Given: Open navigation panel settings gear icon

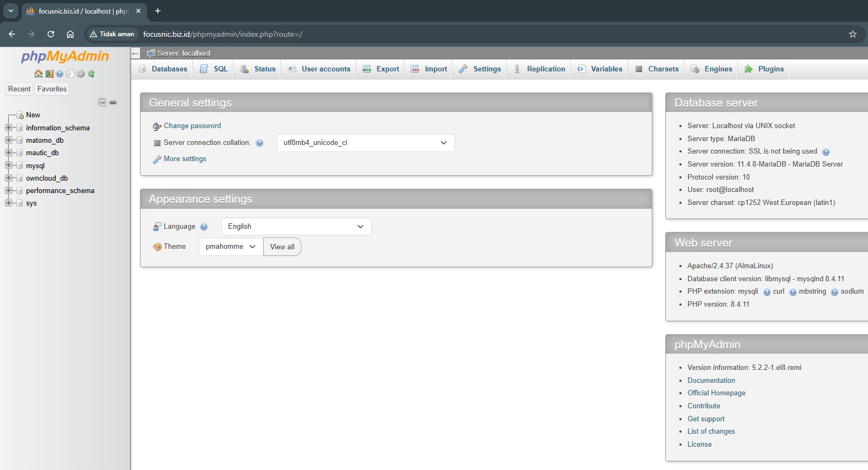Looking at the screenshot, I should coord(81,74).
